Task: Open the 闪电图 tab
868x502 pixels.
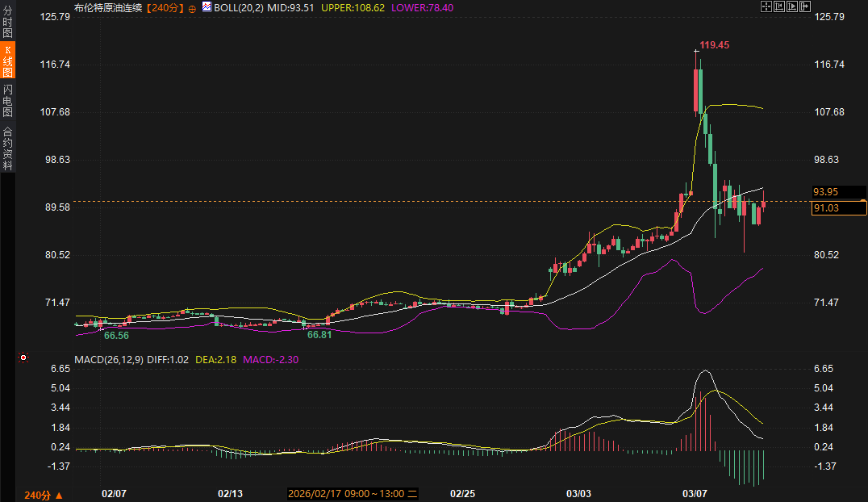Action: click(x=7, y=101)
